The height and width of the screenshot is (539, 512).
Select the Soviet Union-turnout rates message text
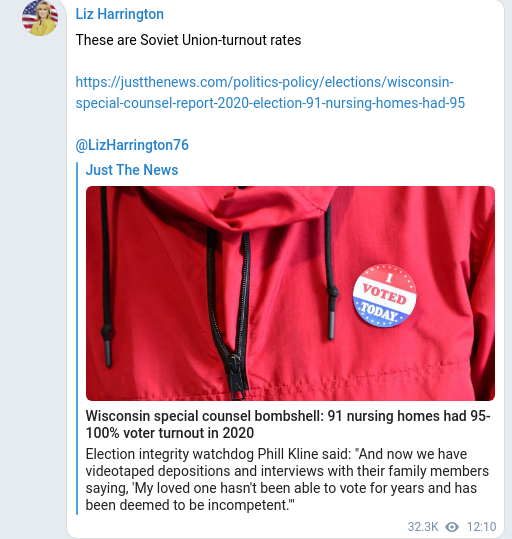188,40
